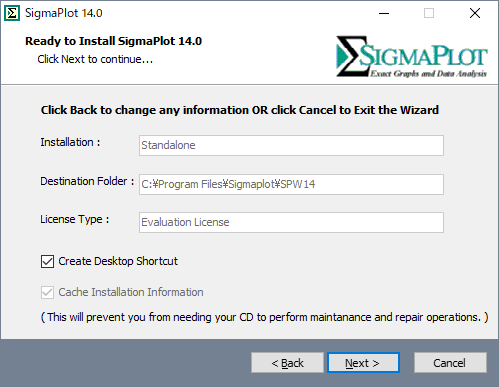Image resolution: width=499 pixels, height=387 pixels.
Task: Click the SigmaPlot sigma icon in the title bar
Action: point(12,13)
